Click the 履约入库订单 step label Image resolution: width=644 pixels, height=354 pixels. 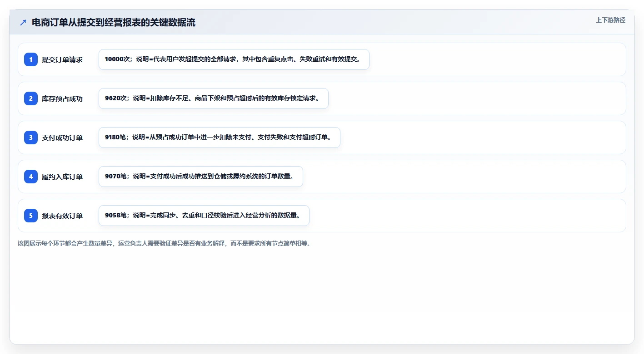(x=62, y=177)
